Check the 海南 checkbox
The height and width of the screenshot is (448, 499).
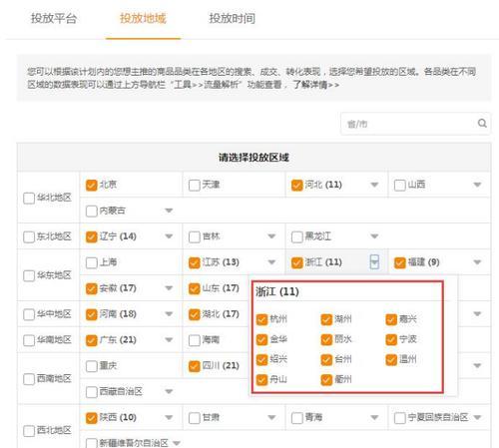click(194, 340)
